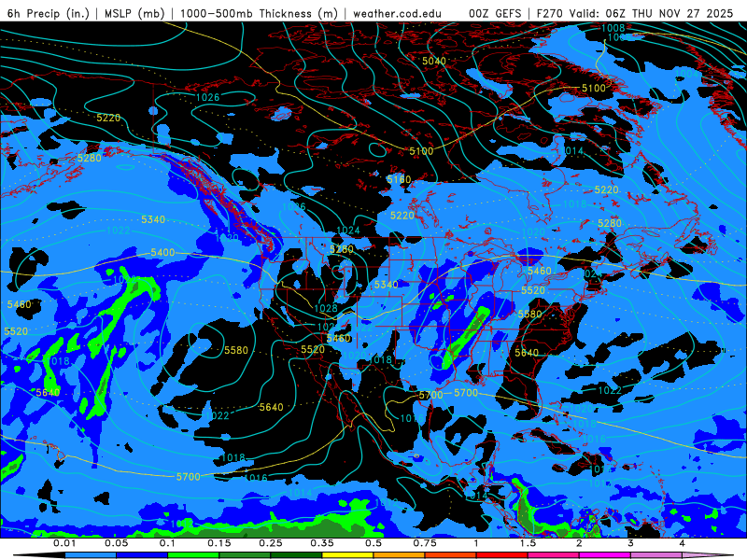The image size is (747, 560).
Task: Click the '0.25' legend value
Action: (x=271, y=543)
